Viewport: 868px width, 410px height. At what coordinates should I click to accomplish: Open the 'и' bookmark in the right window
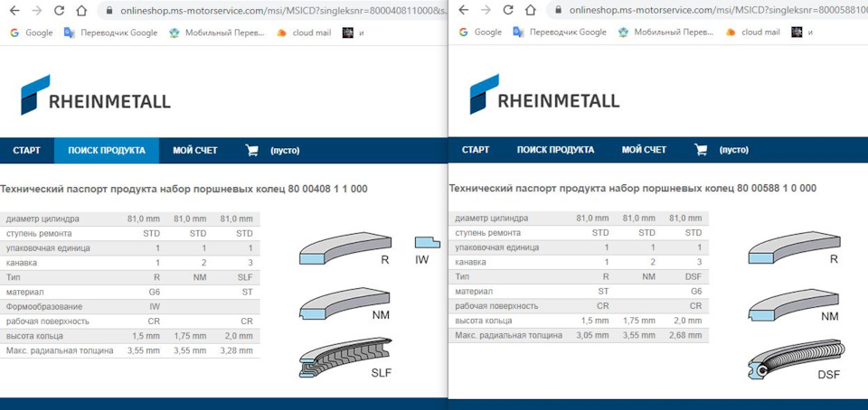pyautogui.click(x=802, y=32)
